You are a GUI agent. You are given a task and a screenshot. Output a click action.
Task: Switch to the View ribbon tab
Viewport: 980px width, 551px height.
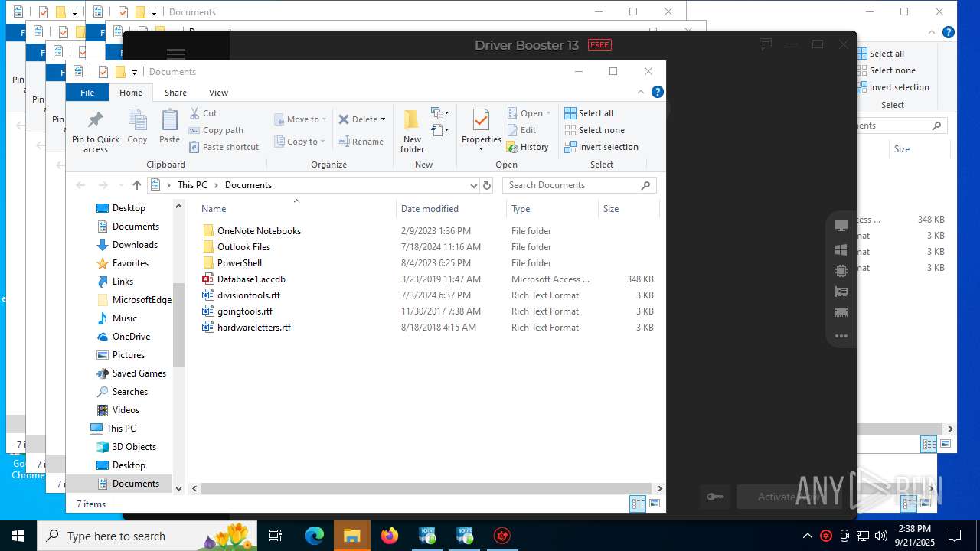tap(218, 93)
